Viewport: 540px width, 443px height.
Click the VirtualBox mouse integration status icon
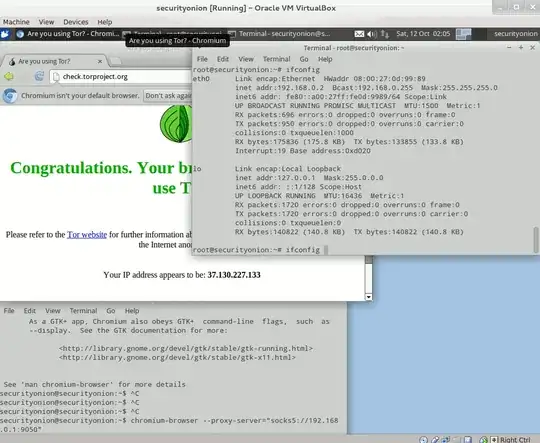484,440
